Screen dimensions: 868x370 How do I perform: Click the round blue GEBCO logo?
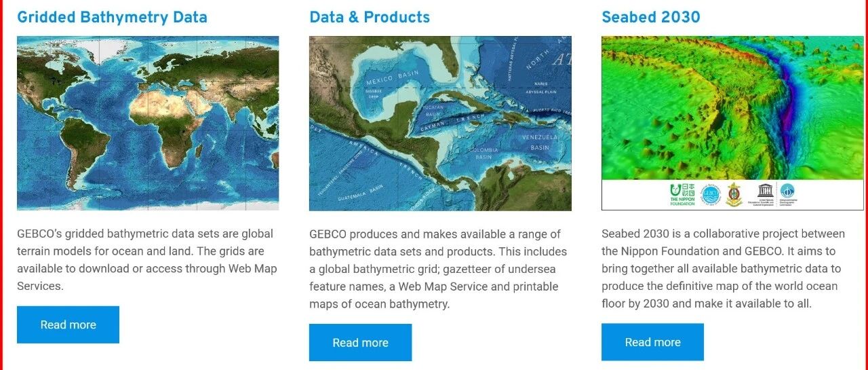710,194
